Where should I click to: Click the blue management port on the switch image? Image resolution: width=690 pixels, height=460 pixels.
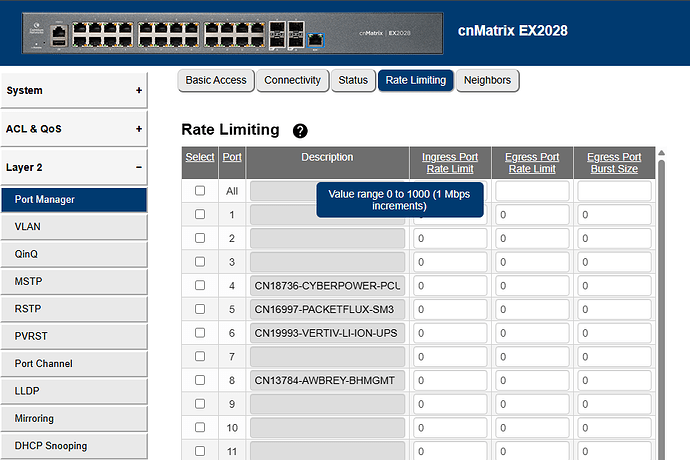point(315,39)
